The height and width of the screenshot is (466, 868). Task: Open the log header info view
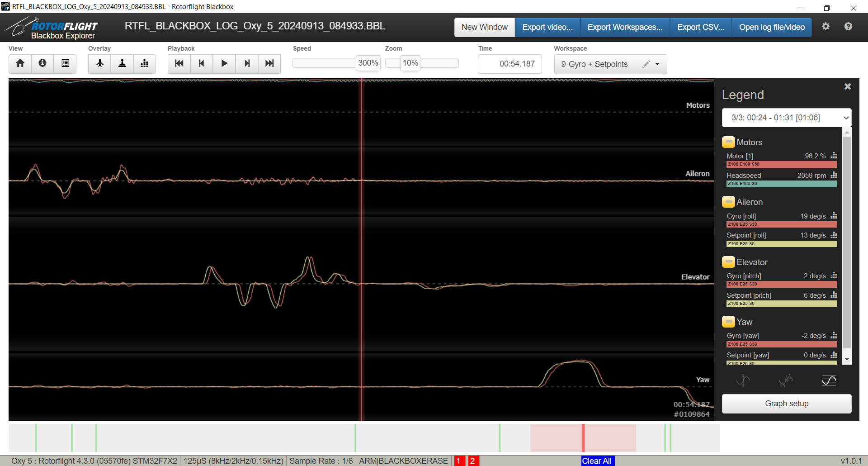[42, 64]
